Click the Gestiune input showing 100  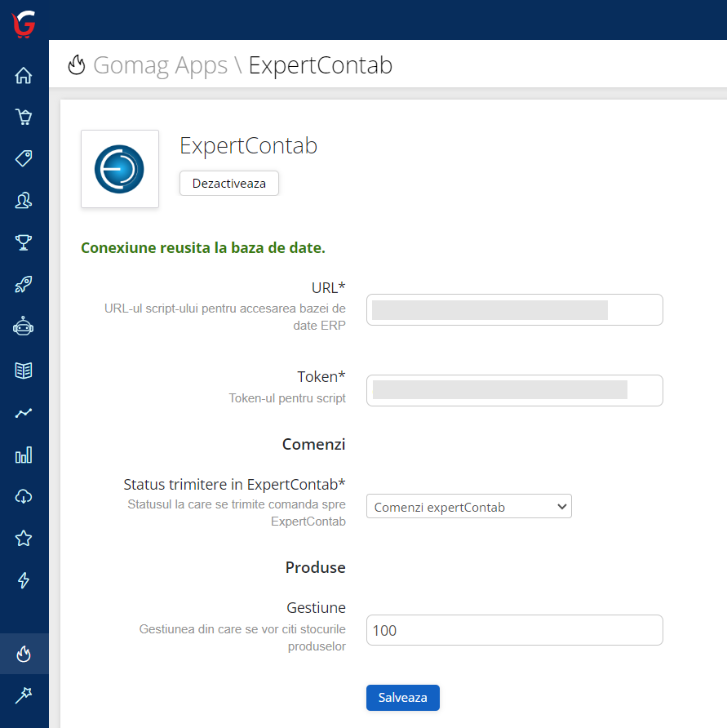pos(514,630)
